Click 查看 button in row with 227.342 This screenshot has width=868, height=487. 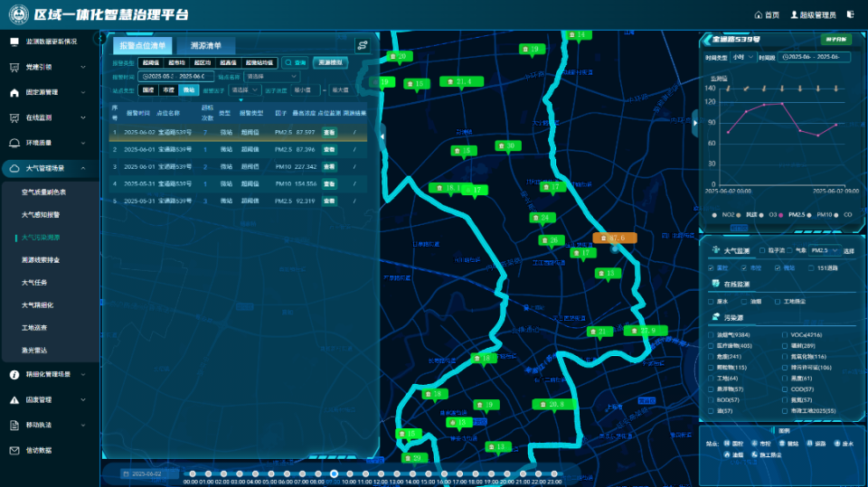click(x=329, y=166)
